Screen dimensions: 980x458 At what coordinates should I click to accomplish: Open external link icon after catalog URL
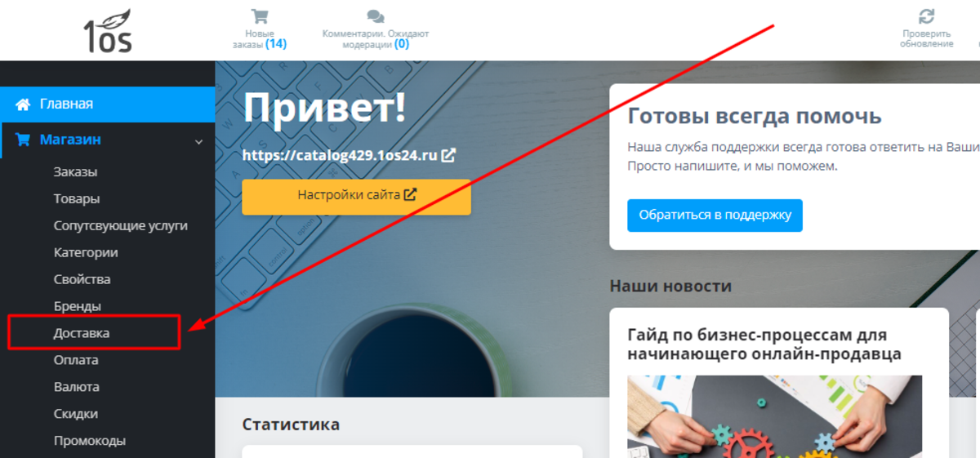coord(448,154)
